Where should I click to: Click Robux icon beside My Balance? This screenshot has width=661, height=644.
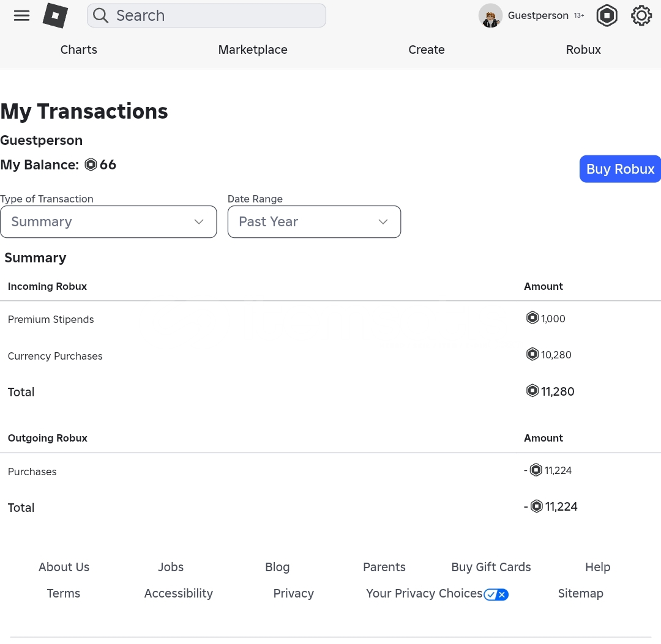click(91, 165)
